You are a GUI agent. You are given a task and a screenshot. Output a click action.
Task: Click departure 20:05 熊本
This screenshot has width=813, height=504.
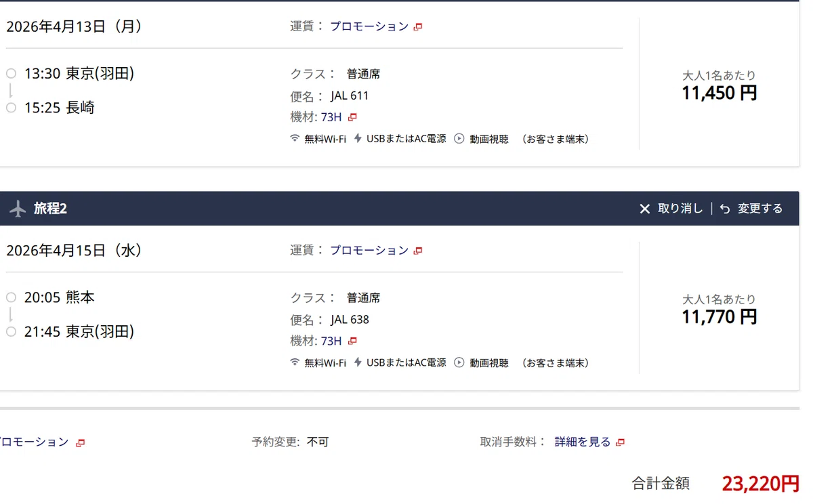[x=59, y=297]
